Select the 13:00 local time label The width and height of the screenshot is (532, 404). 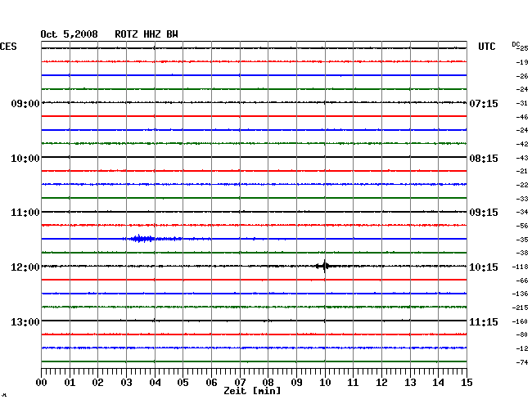tap(25, 321)
